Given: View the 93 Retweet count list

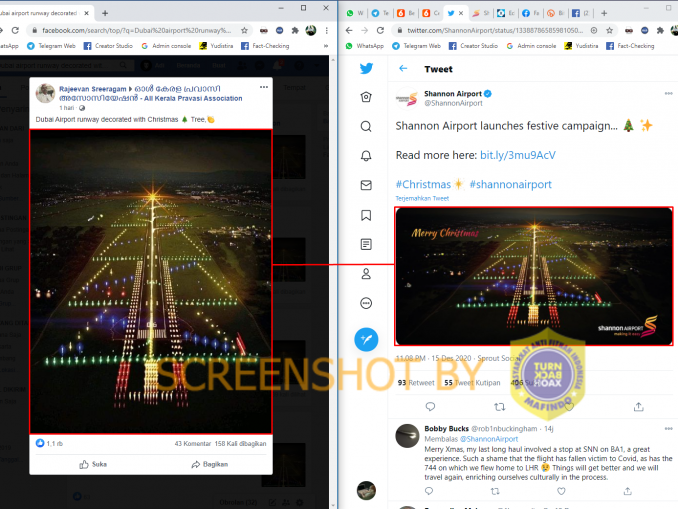Looking at the screenshot, I should point(416,383).
